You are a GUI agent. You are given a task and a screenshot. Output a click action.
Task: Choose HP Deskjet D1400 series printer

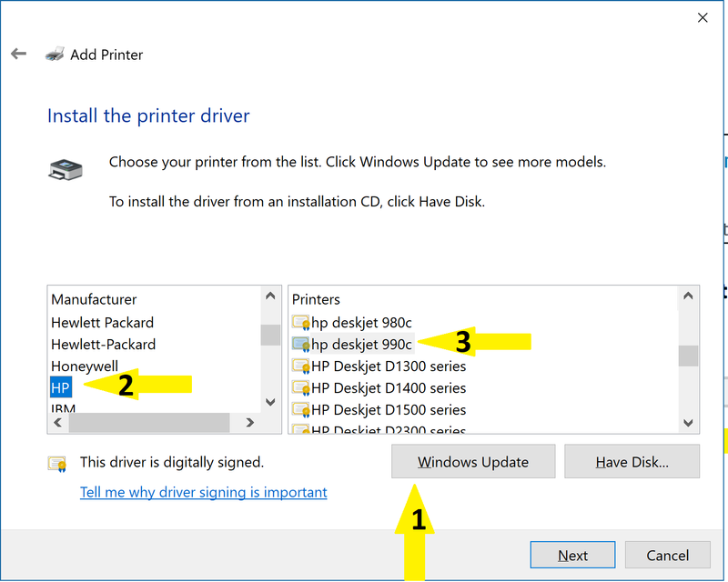click(x=389, y=388)
